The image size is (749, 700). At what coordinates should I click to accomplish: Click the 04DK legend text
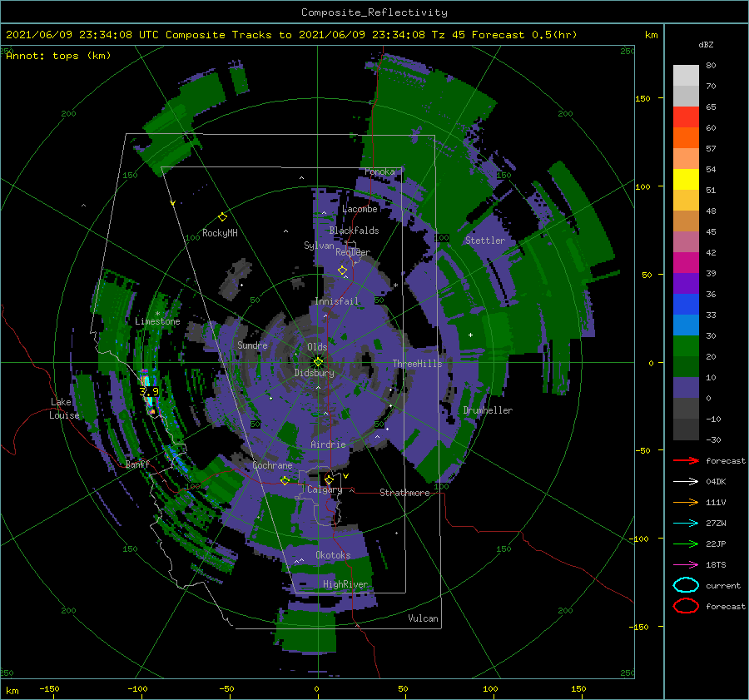[716, 481]
